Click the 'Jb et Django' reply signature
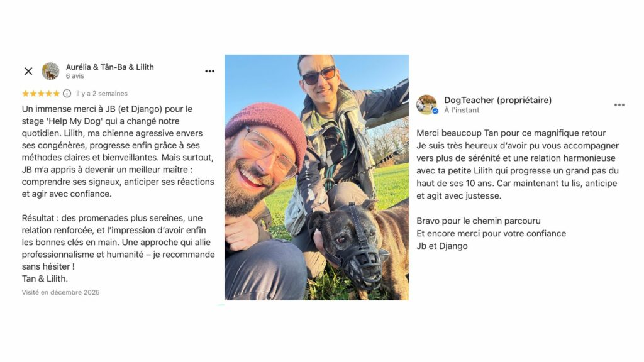The image size is (644, 362). [x=441, y=246]
